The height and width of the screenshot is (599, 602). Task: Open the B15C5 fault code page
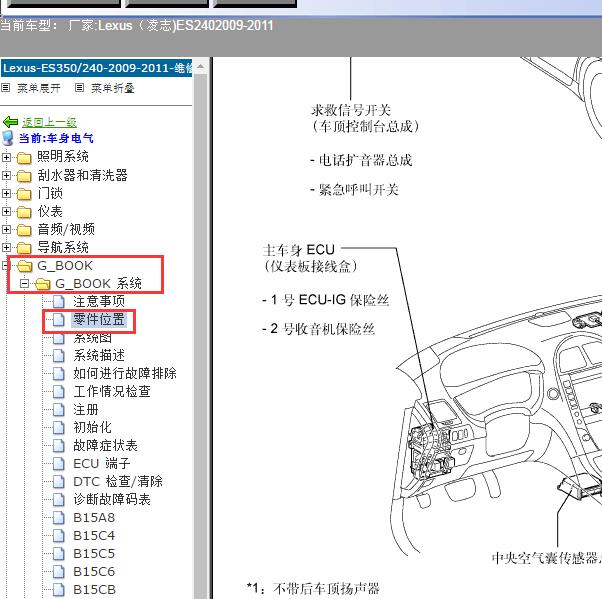tap(94, 554)
